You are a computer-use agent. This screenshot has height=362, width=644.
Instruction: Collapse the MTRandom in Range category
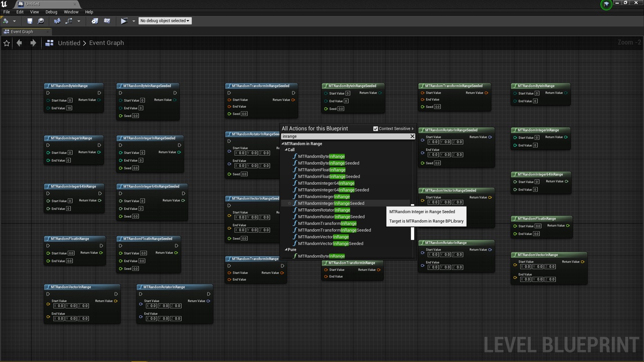[283, 144]
